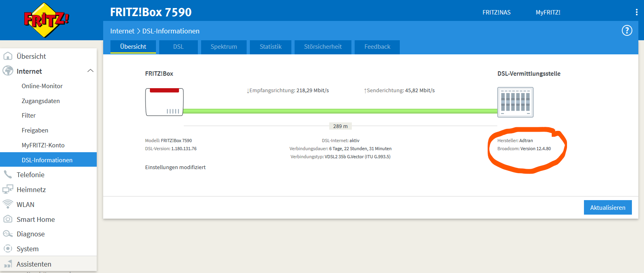
Task: Click the Internet globe icon
Action: [8, 71]
